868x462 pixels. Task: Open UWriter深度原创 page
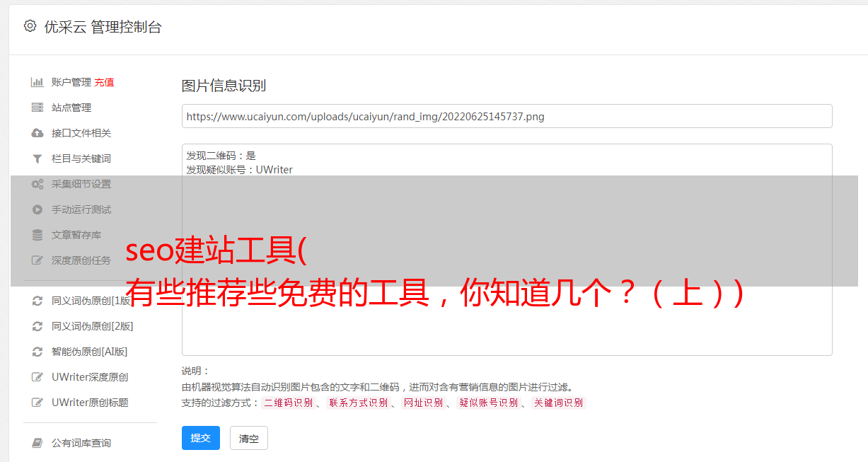90,377
